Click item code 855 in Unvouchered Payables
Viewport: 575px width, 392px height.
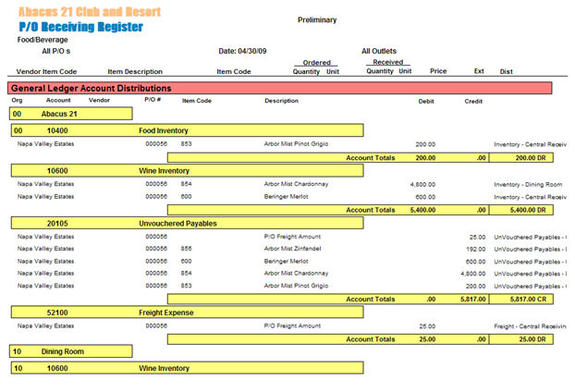[186, 249]
